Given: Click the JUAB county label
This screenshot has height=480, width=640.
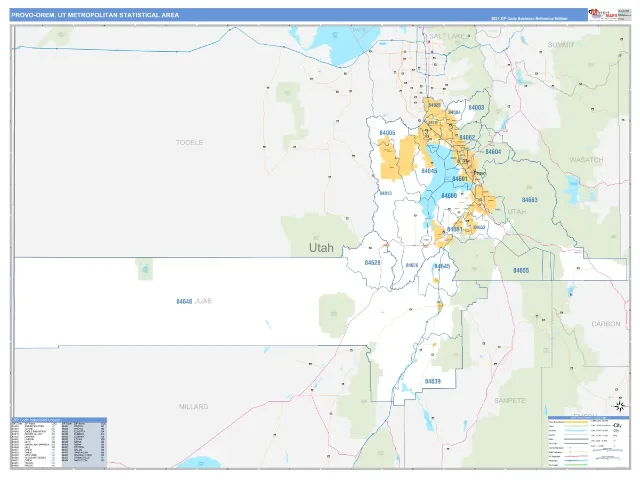Looking at the screenshot, I should pos(203,301).
